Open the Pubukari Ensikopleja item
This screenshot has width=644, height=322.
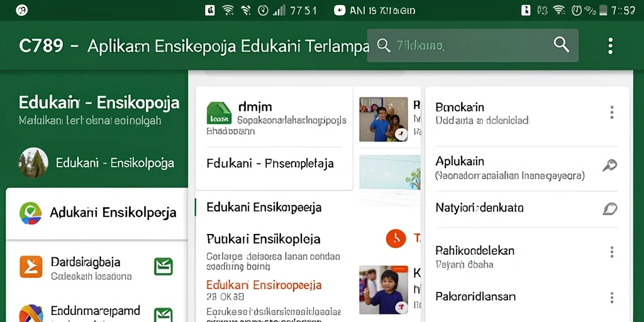pos(264,238)
